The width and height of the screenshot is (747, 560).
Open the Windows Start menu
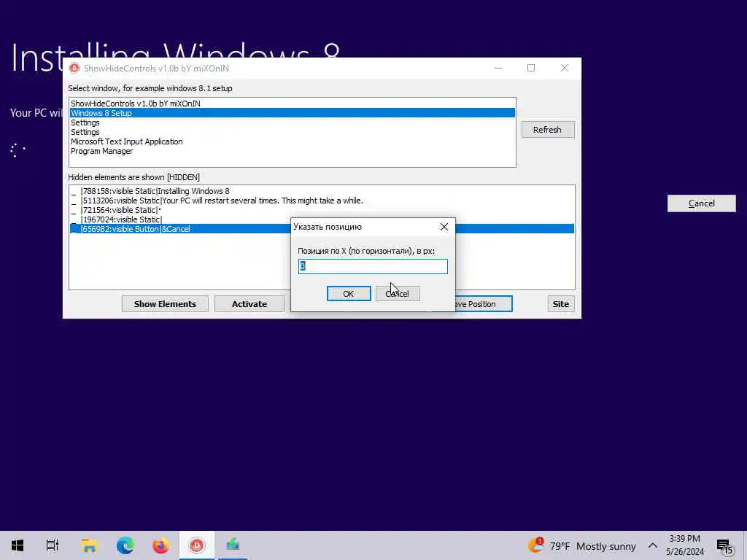(x=18, y=545)
